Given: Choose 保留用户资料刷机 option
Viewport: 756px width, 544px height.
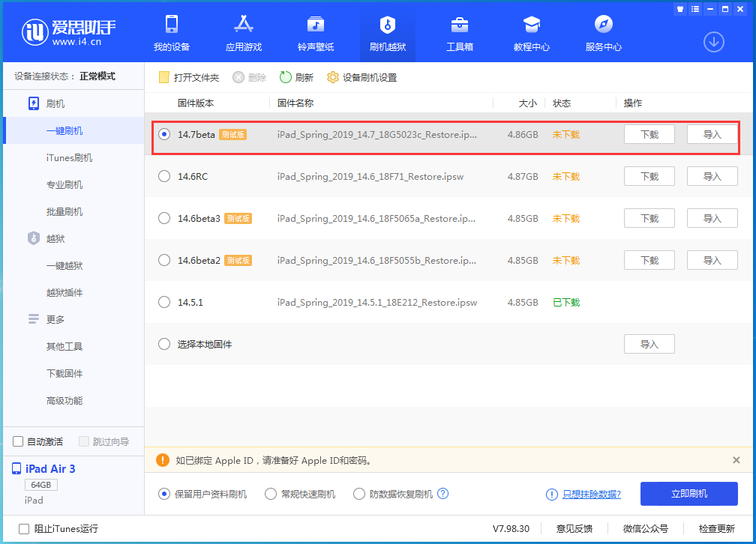Looking at the screenshot, I should click(164, 494).
